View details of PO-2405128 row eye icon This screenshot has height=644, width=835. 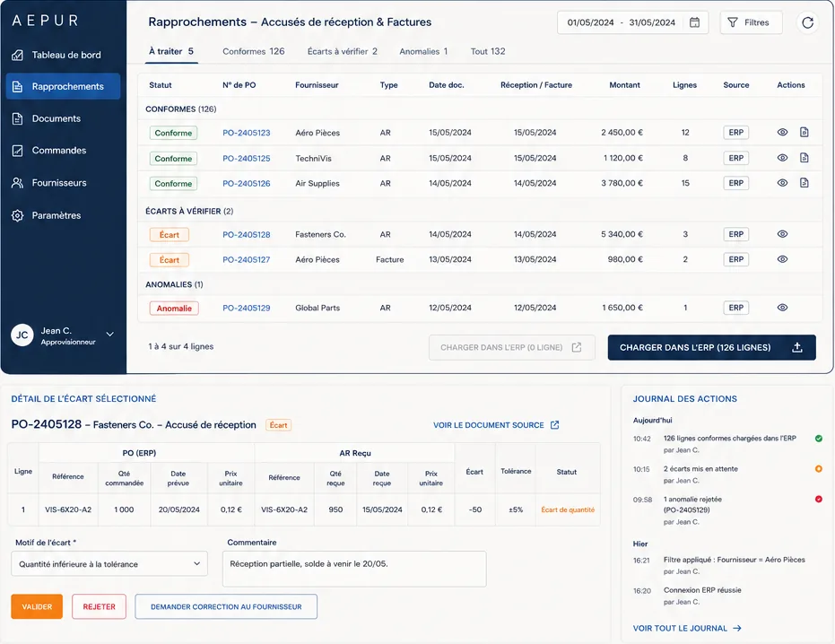coord(782,234)
